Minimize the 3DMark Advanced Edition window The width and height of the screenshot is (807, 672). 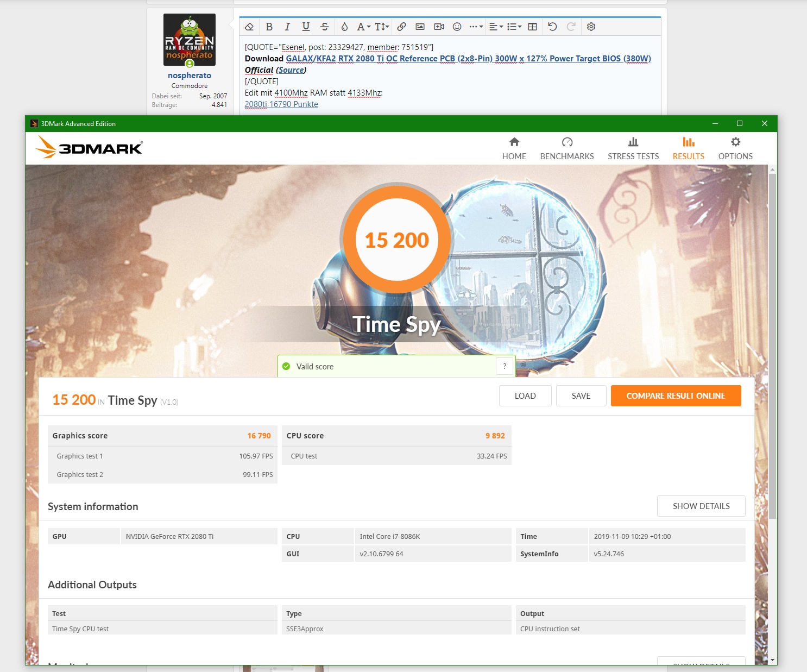(x=715, y=123)
